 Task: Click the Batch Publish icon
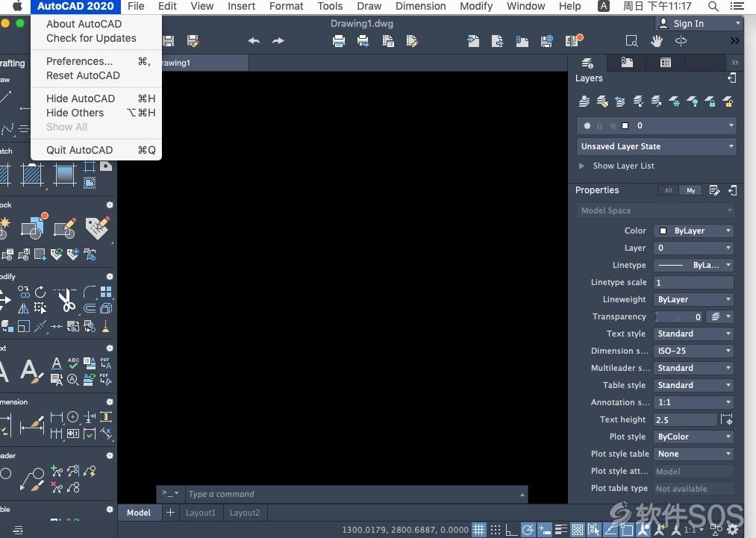coord(363,41)
